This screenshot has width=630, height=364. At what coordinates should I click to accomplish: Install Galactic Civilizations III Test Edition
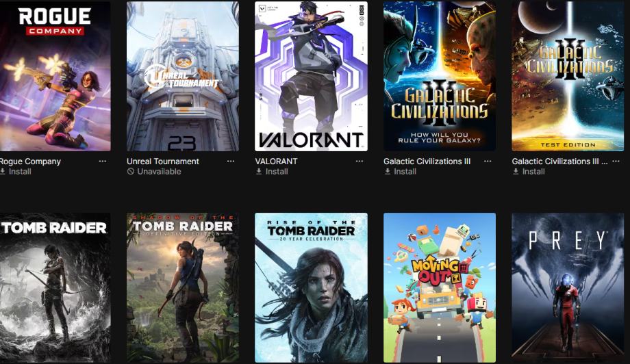(529, 171)
